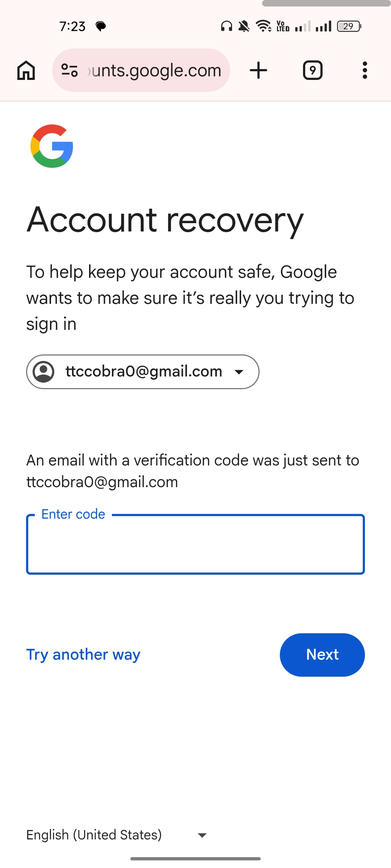Tap the muted notification bell icon
This screenshot has width=391, height=868.
244,26
